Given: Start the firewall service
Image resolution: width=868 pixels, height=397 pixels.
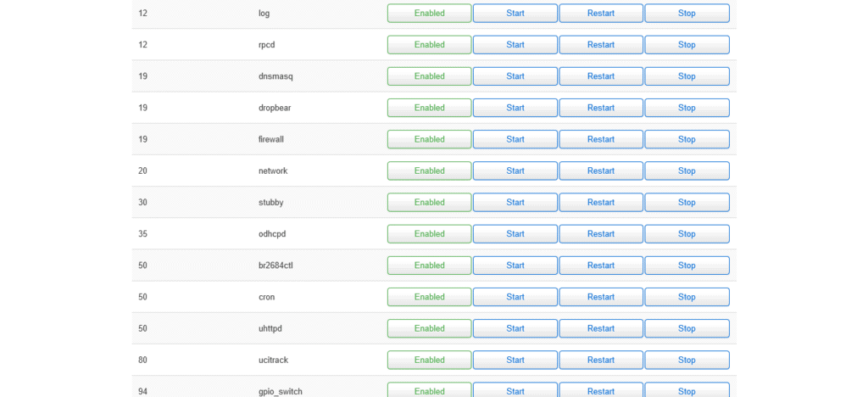Looking at the screenshot, I should (515, 139).
